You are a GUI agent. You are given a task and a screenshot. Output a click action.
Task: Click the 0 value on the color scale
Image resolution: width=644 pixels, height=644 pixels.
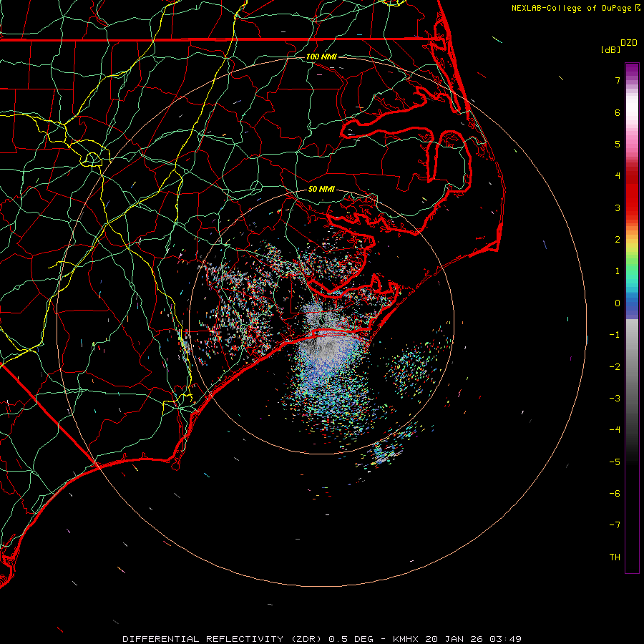[618, 303]
